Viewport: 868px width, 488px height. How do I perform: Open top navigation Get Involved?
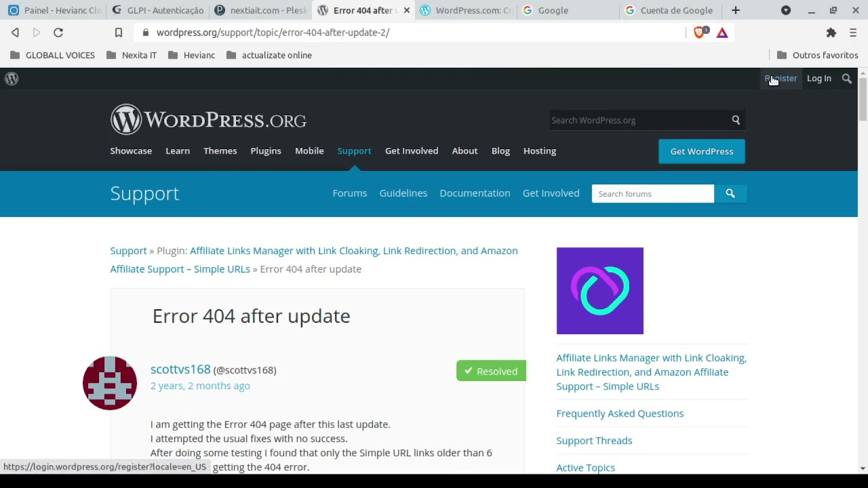pos(412,151)
